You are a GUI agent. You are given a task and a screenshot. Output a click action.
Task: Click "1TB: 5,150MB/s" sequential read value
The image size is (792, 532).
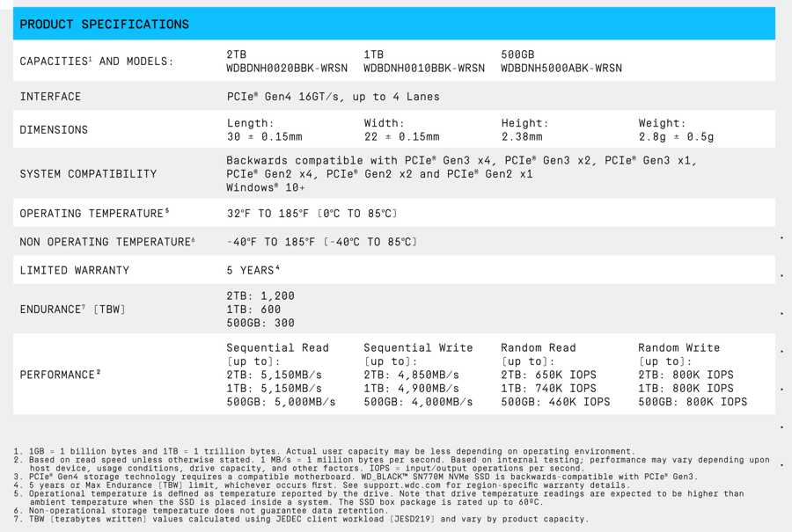click(275, 389)
